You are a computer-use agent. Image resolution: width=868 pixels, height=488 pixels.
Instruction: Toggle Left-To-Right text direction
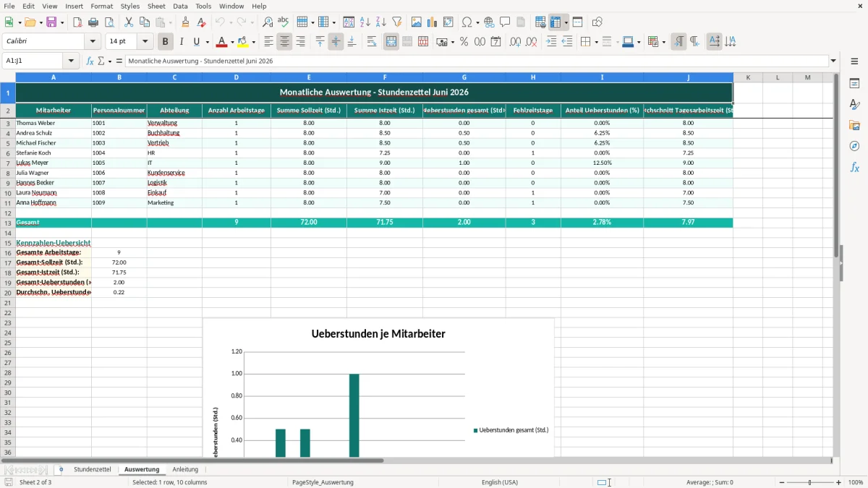tap(678, 42)
